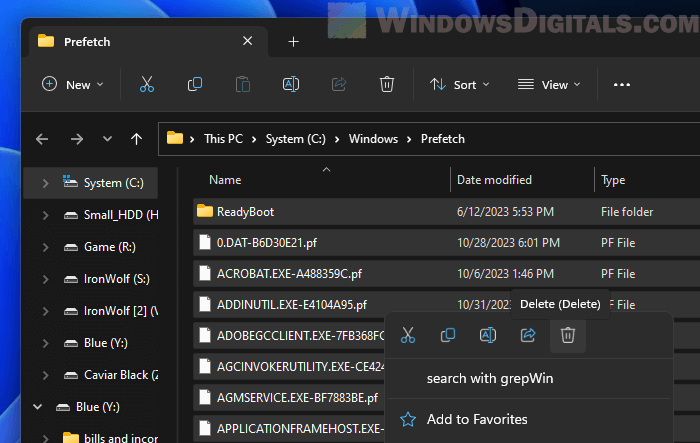The width and height of the screenshot is (700, 443).
Task: Click the Cut icon in the top toolbar
Action: click(146, 84)
